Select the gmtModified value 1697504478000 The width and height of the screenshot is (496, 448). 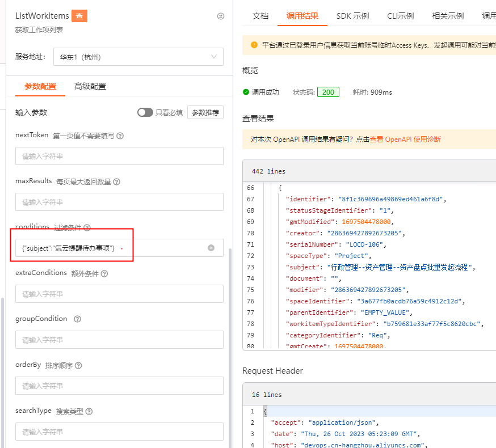(x=366, y=222)
